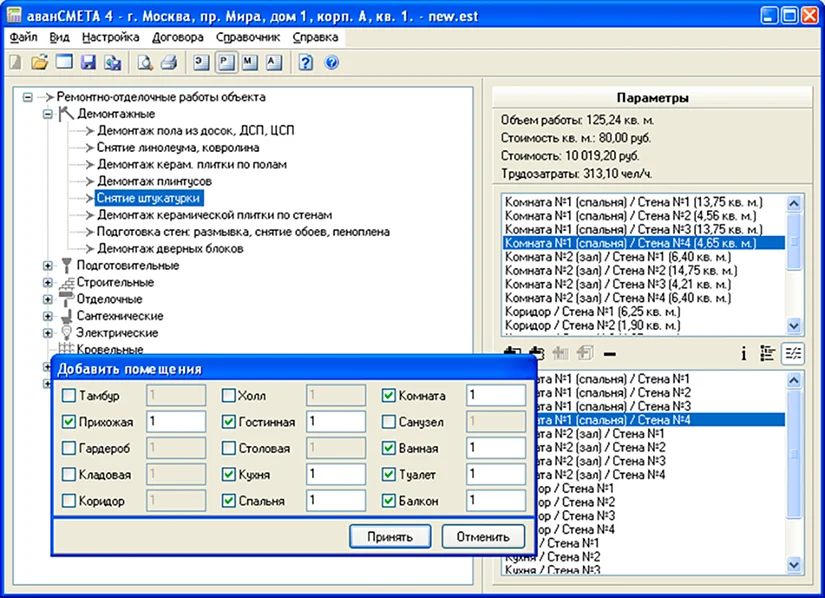Viewport: 825px width, 598px height.
Task: Open the Файл menu
Action: [24, 37]
